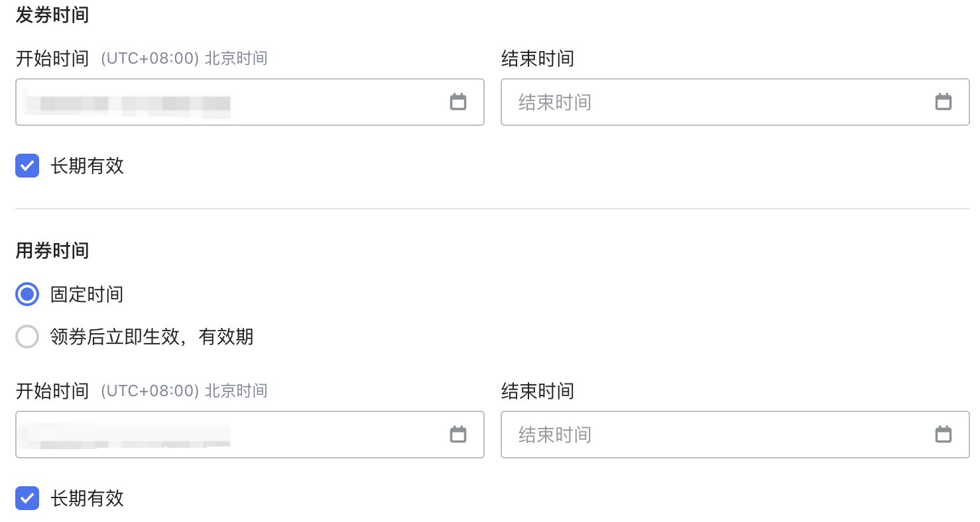Click the first 开始时间 field label
This screenshot has width=980, height=522.
pyautogui.click(x=52, y=58)
